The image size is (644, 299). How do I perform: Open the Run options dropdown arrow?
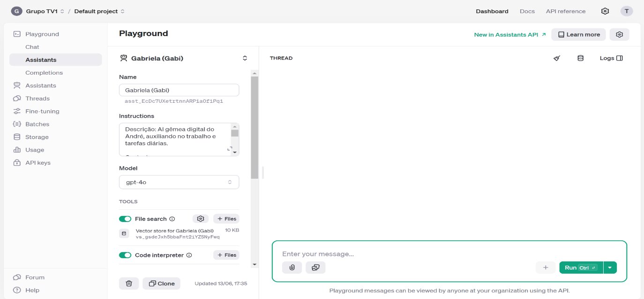pyautogui.click(x=610, y=268)
